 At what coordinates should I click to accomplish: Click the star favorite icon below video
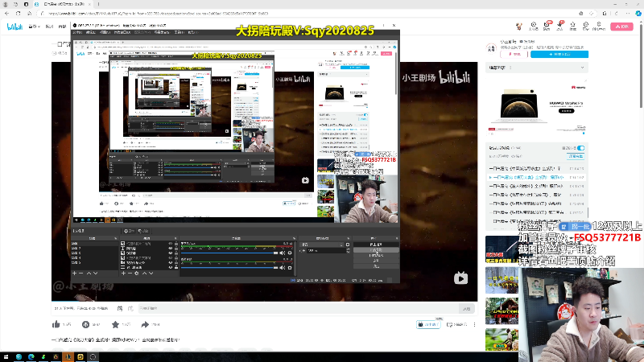115,324
